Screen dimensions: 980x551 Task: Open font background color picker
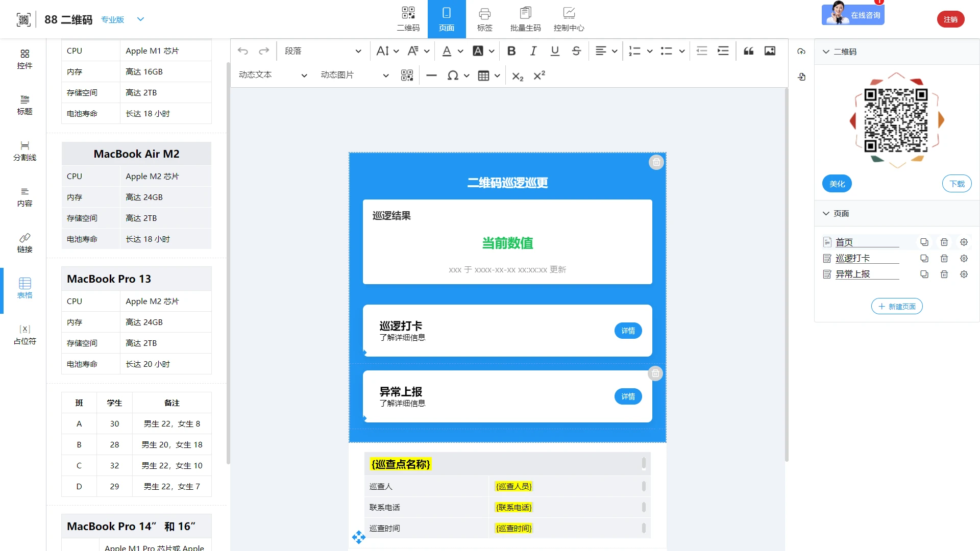pos(483,51)
